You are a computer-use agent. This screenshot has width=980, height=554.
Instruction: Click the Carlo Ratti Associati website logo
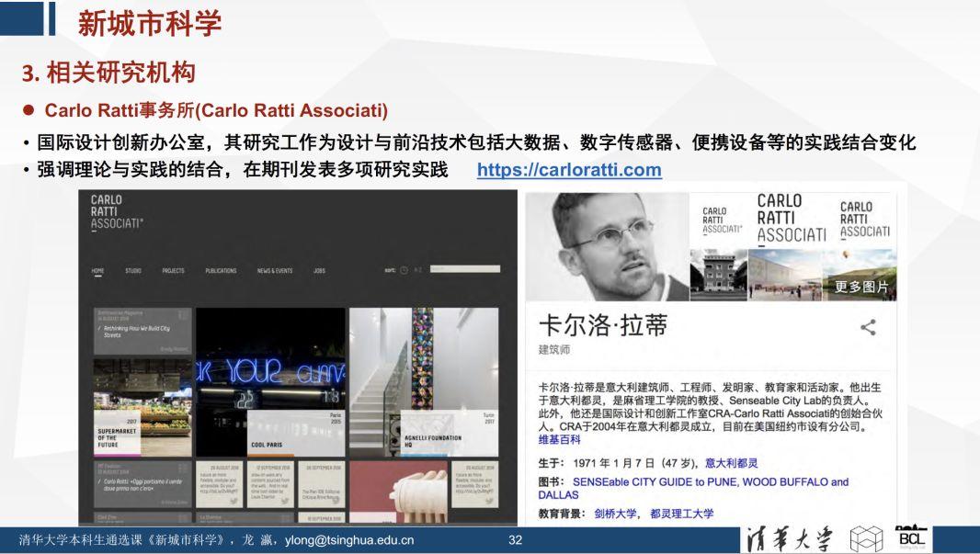116,212
